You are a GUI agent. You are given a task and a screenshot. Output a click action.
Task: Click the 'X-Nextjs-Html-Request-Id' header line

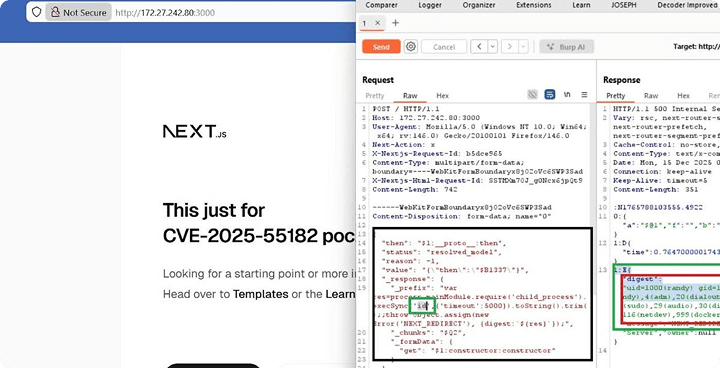point(478,181)
